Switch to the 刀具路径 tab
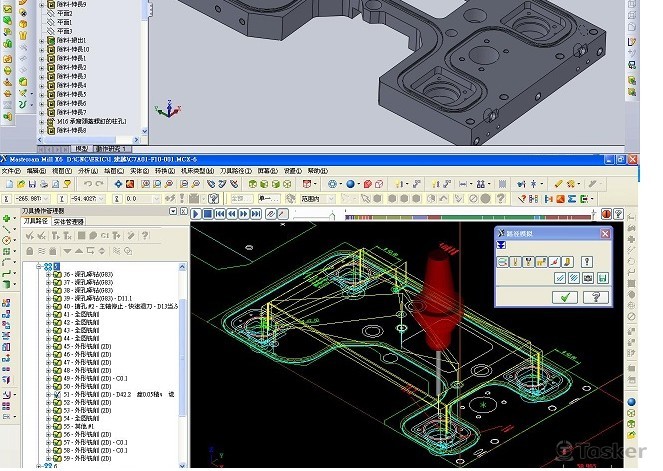 (x=36, y=221)
